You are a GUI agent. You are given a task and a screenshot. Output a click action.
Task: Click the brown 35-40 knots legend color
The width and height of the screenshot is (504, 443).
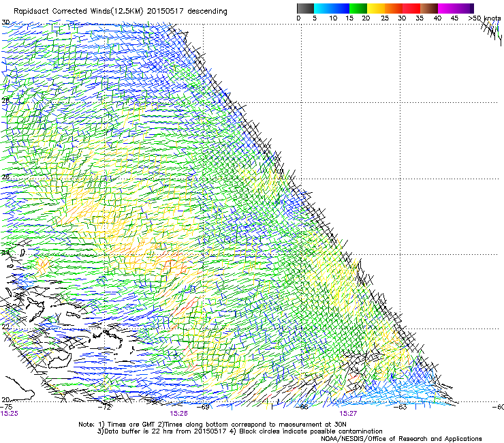429,8
